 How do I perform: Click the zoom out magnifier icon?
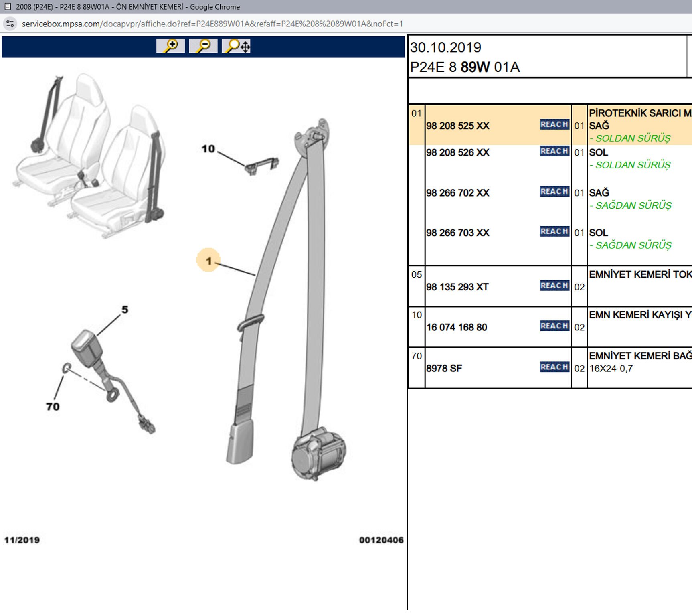[203, 46]
